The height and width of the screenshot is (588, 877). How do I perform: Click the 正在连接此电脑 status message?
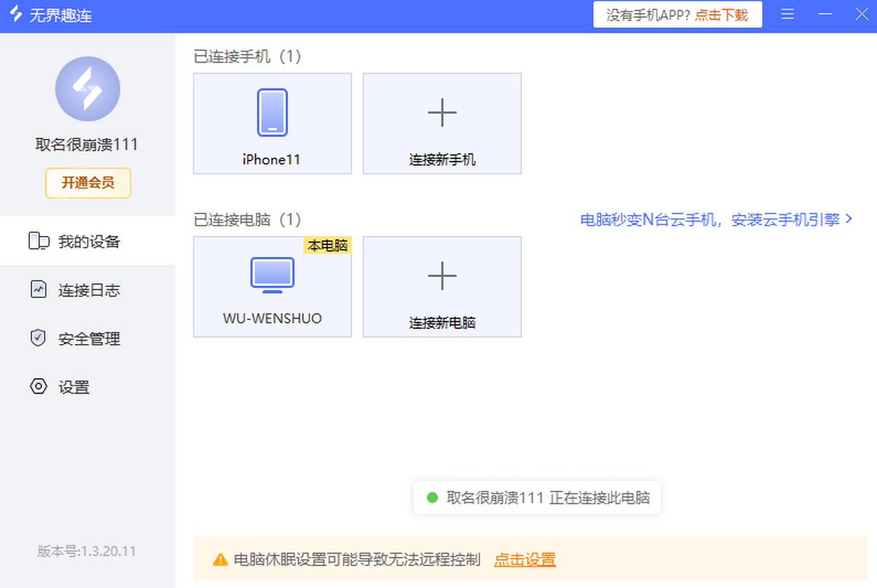click(599, 497)
